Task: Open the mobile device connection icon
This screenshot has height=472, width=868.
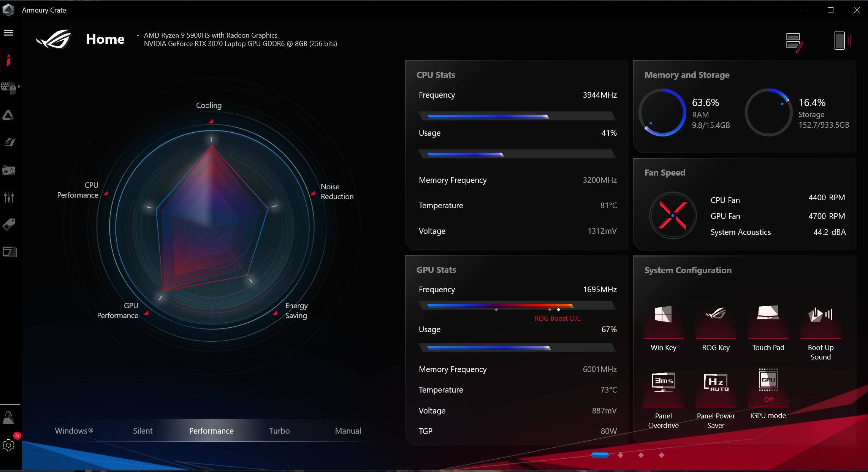Action: pos(841,41)
